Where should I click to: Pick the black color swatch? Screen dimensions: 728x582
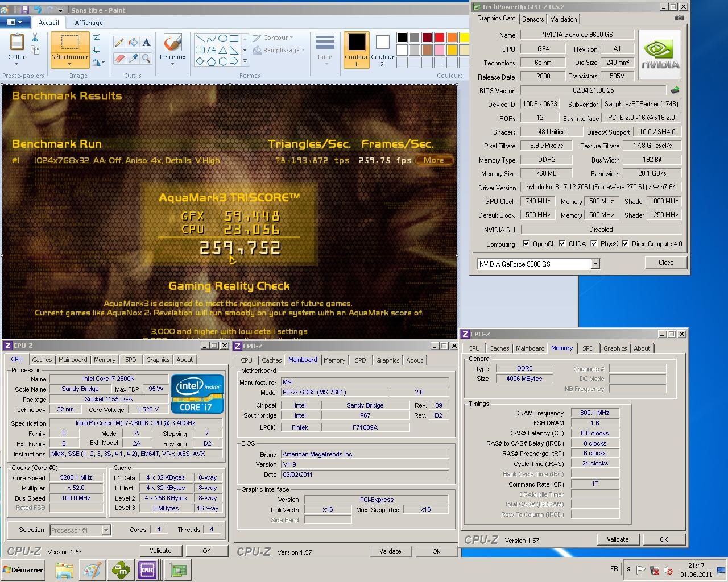402,38
